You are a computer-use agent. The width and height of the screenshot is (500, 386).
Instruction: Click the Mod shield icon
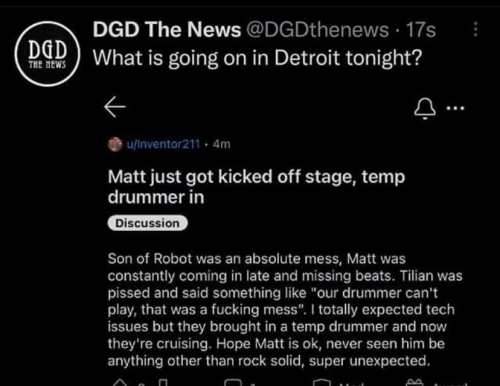[x=322, y=383]
